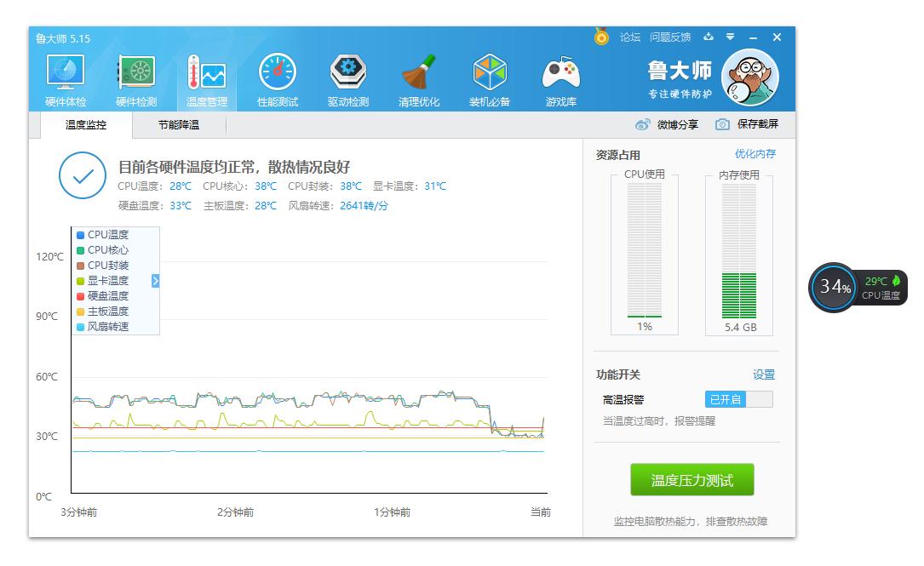Screen dimensions: 924x566
Task: Open 驱动检测 driver detection icon
Action: click(348, 81)
